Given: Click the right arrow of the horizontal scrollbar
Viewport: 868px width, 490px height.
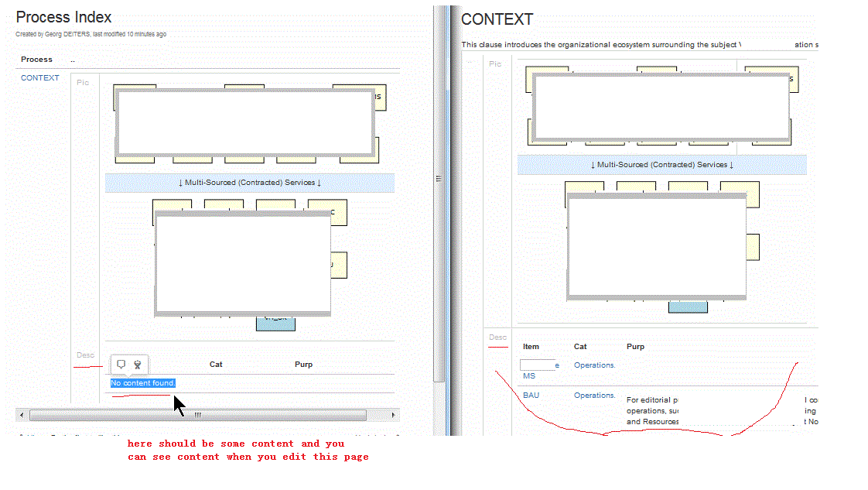Looking at the screenshot, I should point(393,415).
